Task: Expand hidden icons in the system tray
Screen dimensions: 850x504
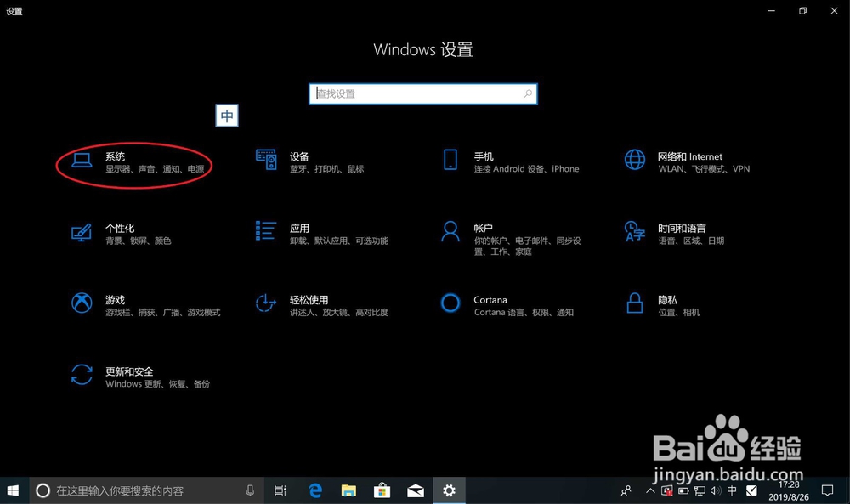Action: point(650,490)
